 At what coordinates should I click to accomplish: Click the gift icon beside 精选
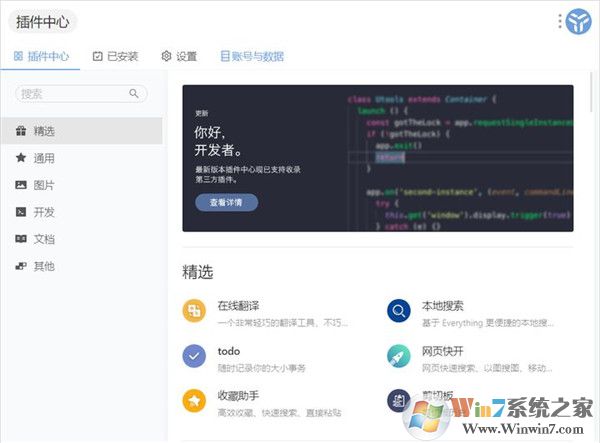[21, 131]
